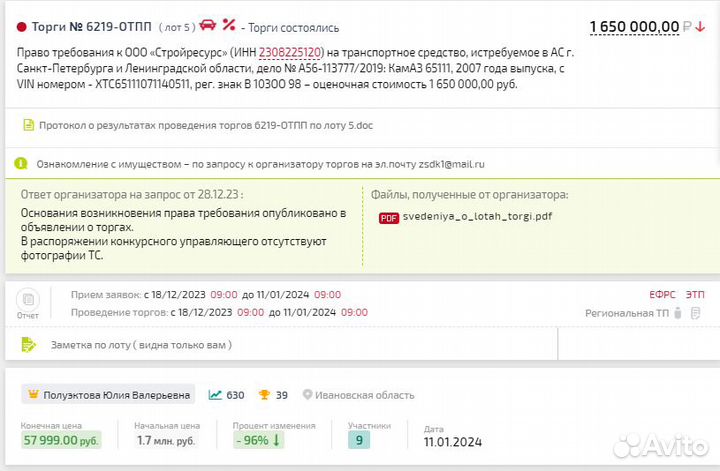
Task: Click the red car category icon
Action: pyautogui.click(x=208, y=26)
